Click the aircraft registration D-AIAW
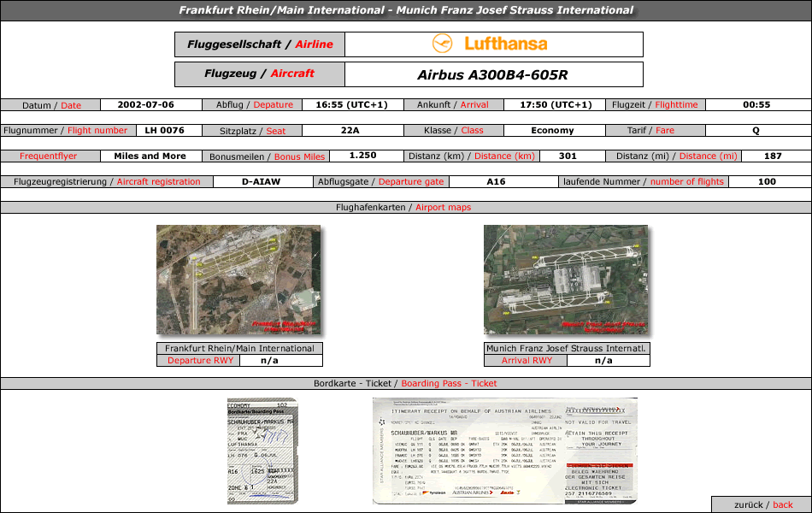Screen dimensions: 812x513 click(x=261, y=182)
